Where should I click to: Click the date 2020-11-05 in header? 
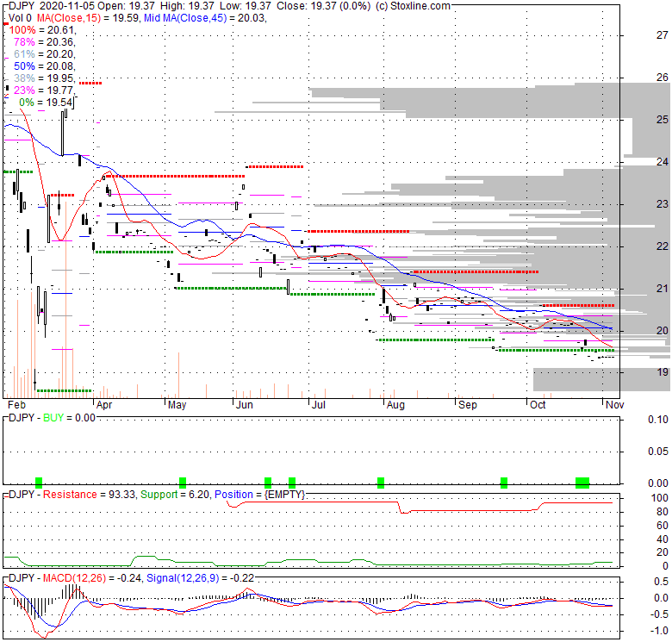[66, 6]
